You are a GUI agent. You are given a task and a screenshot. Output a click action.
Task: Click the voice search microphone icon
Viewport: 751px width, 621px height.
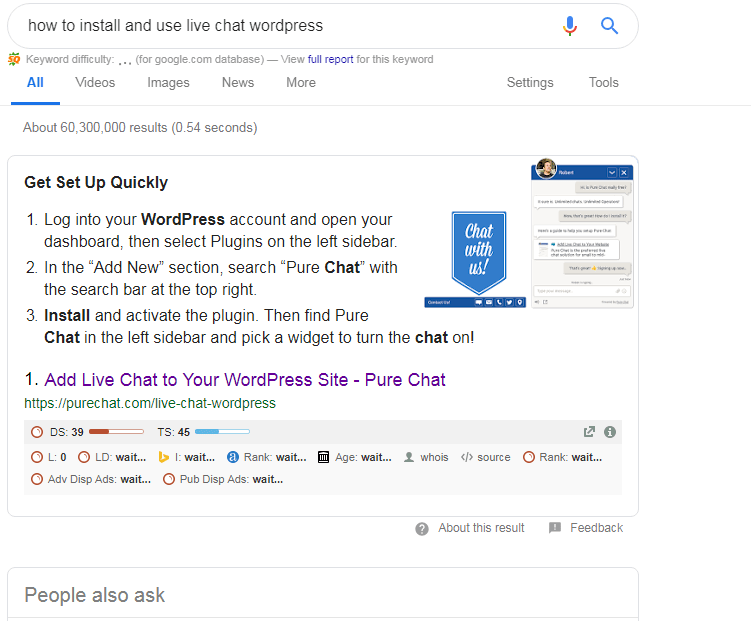[x=569, y=26]
